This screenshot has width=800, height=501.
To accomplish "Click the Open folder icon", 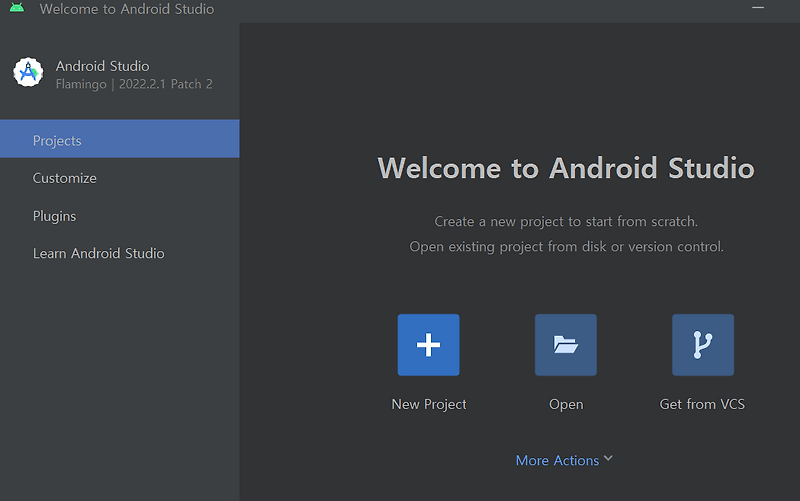I will click(x=565, y=345).
